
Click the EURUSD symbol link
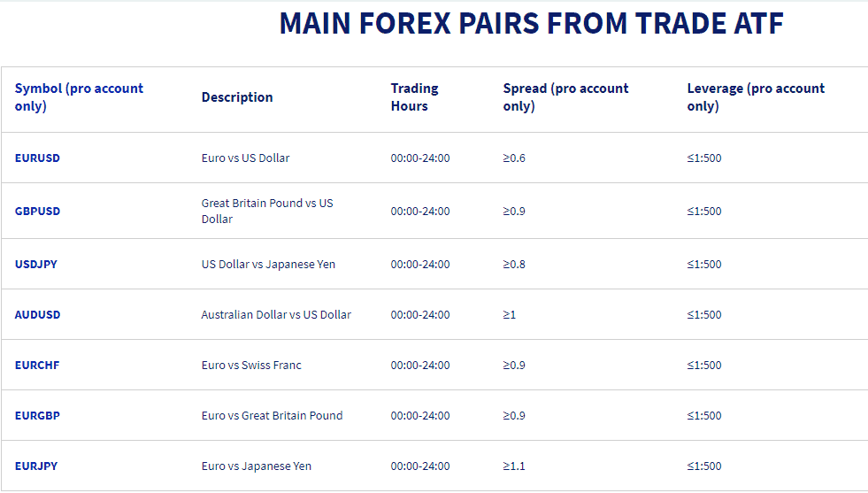tap(37, 158)
